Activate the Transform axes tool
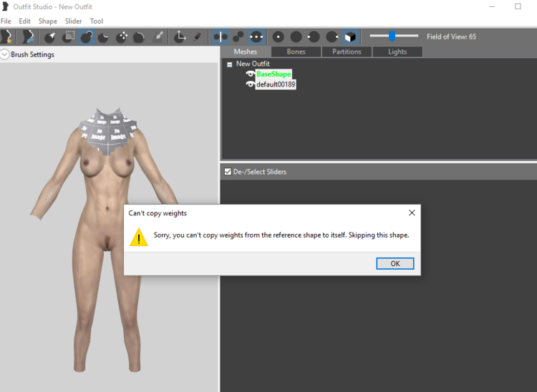 tap(180, 36)
